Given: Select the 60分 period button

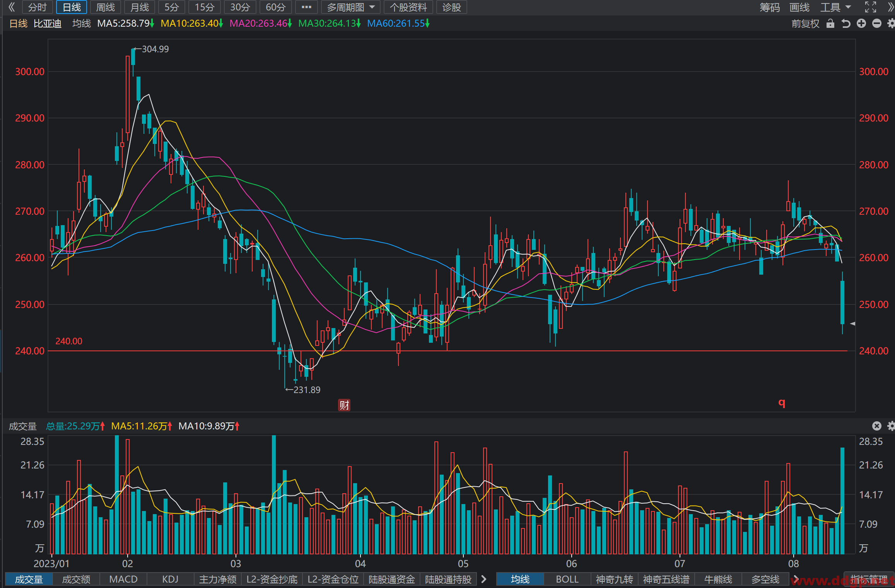Looking at the screenshot, I should [x=275, y=7].
